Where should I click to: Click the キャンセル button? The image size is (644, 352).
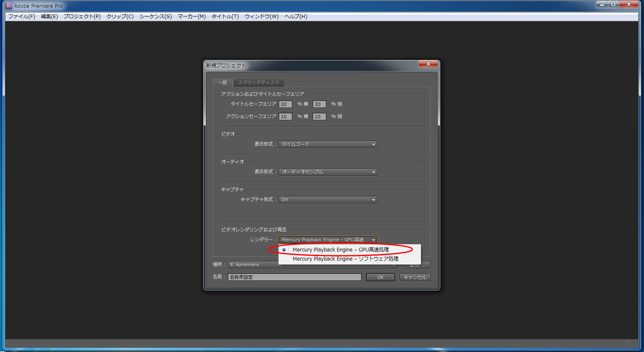pyautogui.click(x=415, y=277)
